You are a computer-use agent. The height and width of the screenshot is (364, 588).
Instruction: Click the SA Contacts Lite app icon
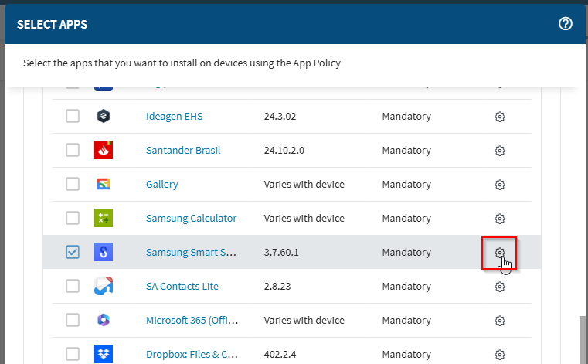point(104,286)
